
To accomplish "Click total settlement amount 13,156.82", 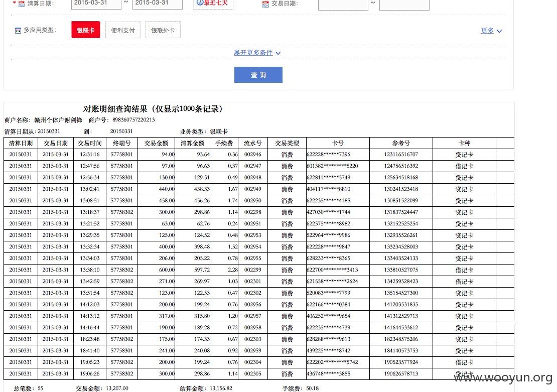I will point(221,388).
